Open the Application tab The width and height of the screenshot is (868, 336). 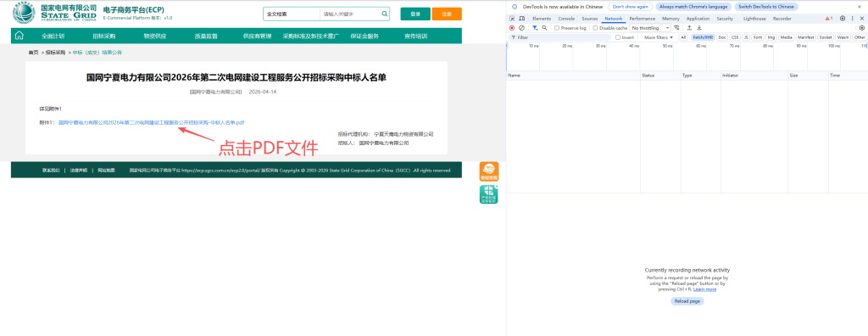(698, 19)
